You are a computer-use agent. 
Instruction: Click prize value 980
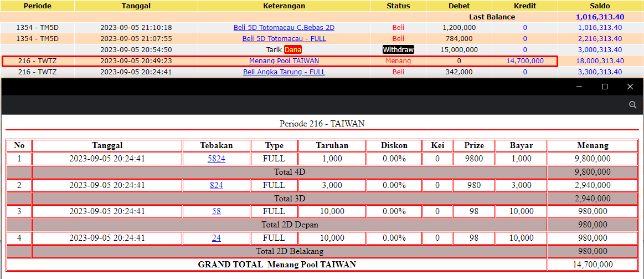click(x=474, y=185)
